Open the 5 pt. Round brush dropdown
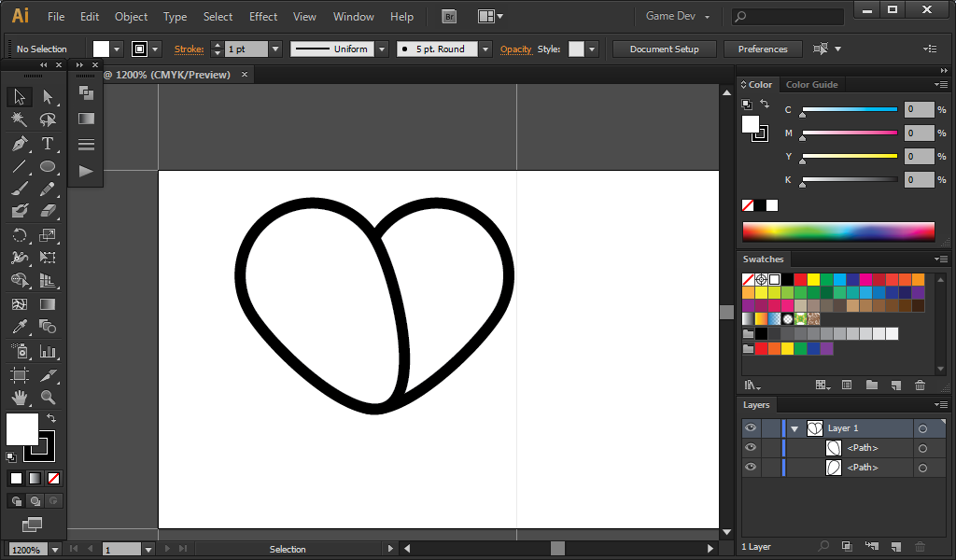The width and height of the screenshot is (956, 560). (x=485, y=49)
